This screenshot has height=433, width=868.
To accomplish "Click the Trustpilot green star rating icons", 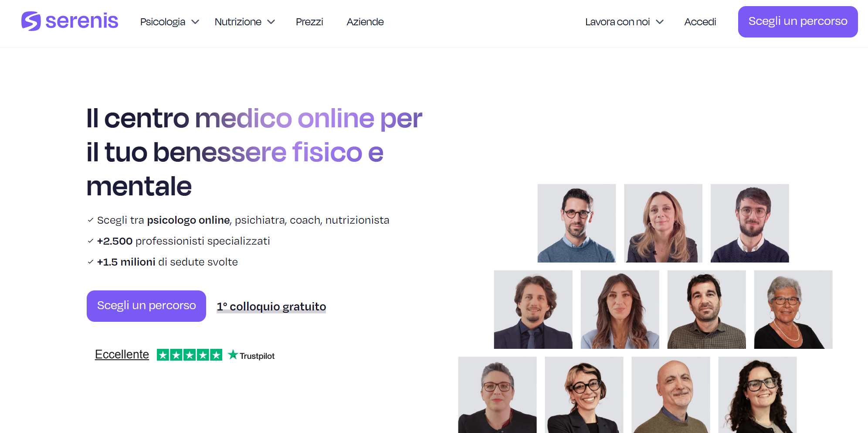I will (x=190, y=355).
